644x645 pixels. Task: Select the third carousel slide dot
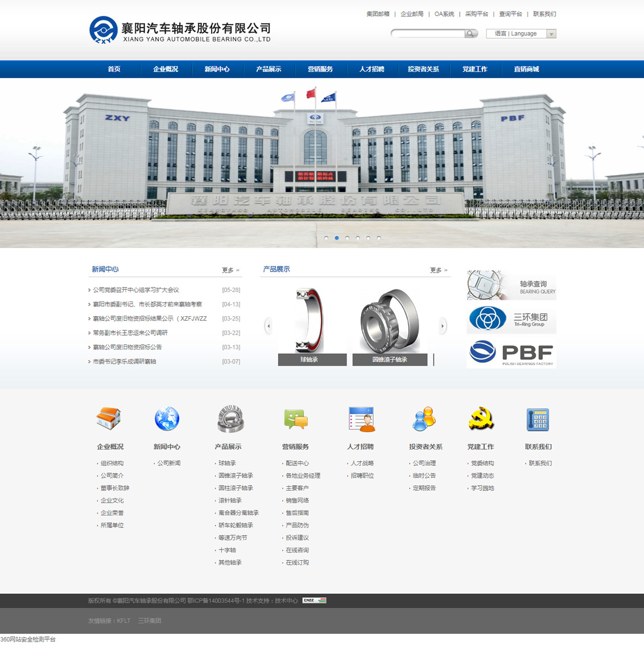347,238
